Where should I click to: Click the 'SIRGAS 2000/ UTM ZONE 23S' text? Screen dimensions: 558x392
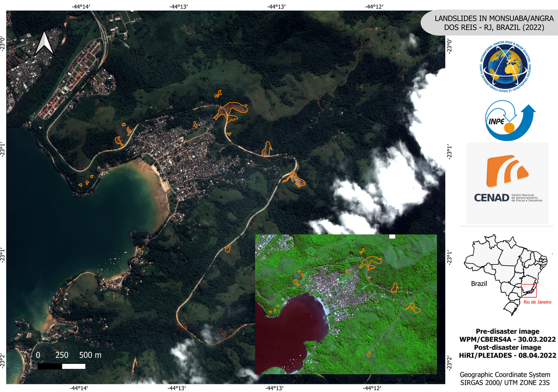(508, 382)
